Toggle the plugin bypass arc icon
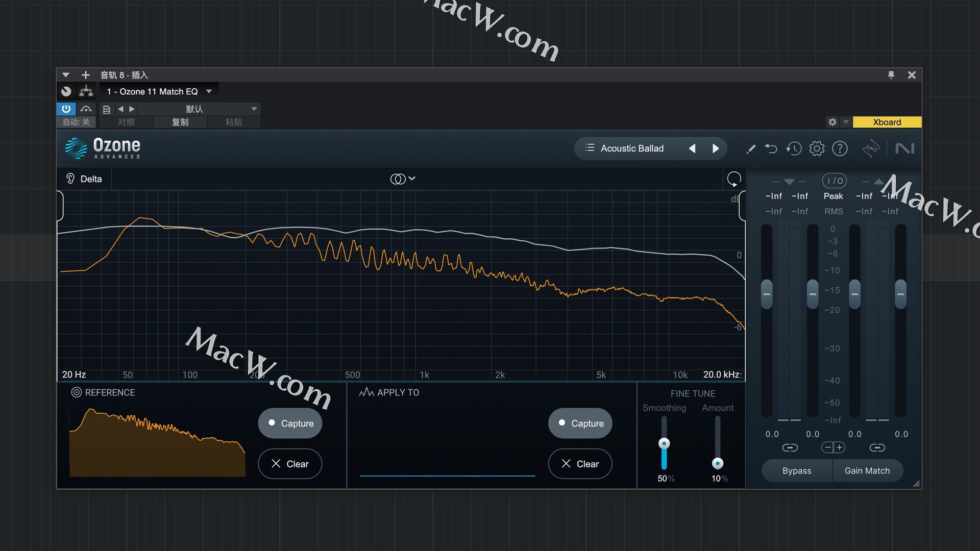 pyautogui.click(x=86, y=109)
